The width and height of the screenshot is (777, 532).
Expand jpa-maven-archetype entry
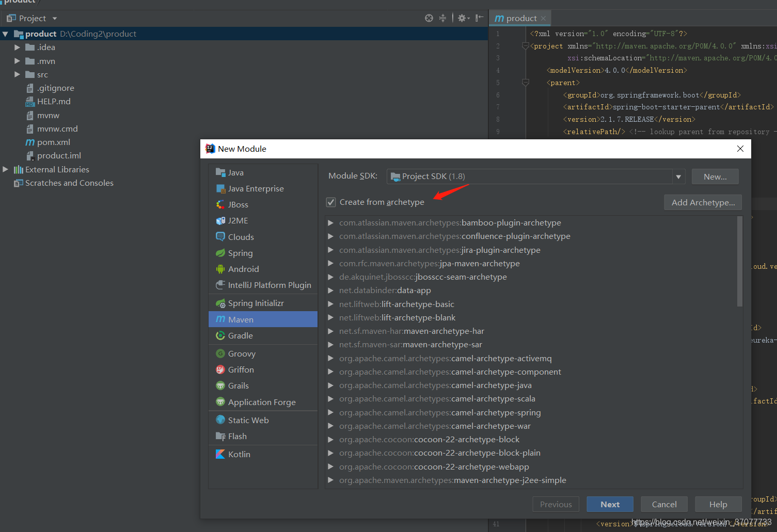tap(330, 263)
